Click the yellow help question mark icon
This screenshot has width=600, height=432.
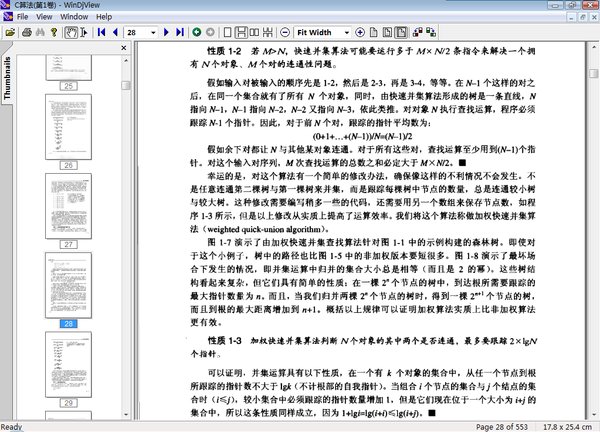coord(54,33)
